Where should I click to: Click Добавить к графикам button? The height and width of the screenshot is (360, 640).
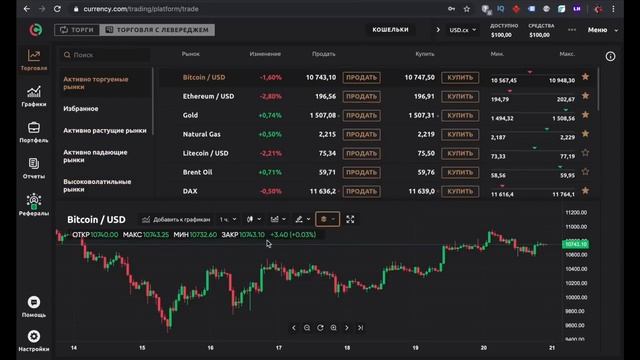tap(176, 220)
